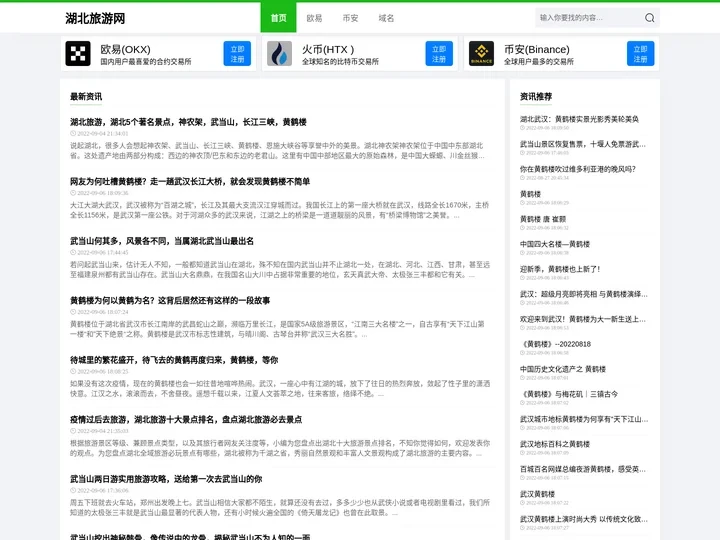Click the Binance logo icon
The width and height of the screenshot is (720, 540).
(x=481, y=53)
